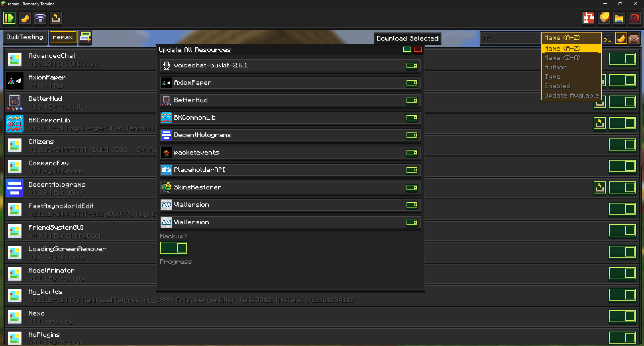The width and height of the screenshot is (644, 346).
Task: Click the AxiomPaper thumbnail in plugin list
Action: (15, 81)
